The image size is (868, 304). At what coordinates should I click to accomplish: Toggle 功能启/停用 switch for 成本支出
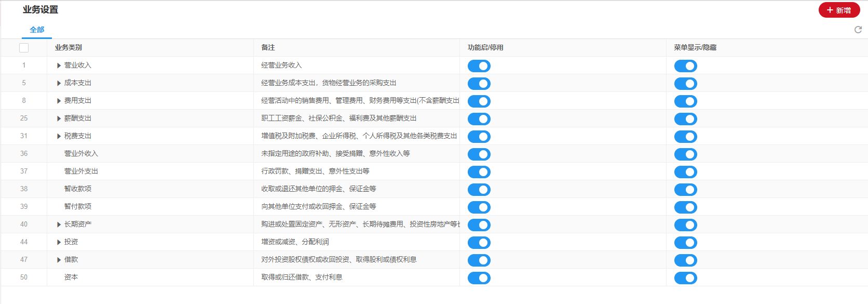tap(479, 84)
